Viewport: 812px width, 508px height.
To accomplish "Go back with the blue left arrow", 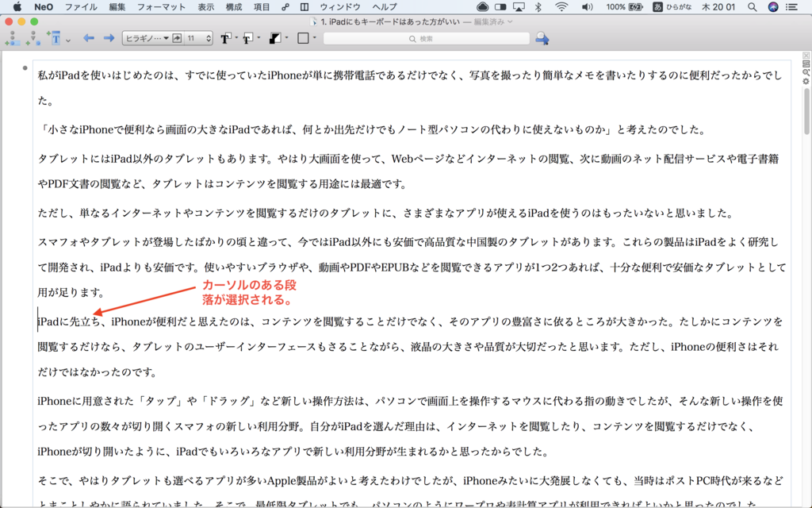I will point(89,38).
